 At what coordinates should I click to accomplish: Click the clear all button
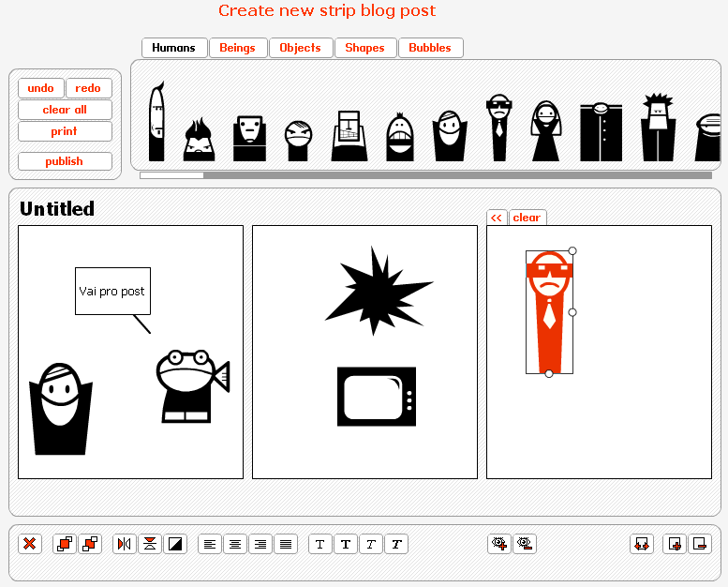click(x=65, y=110)
